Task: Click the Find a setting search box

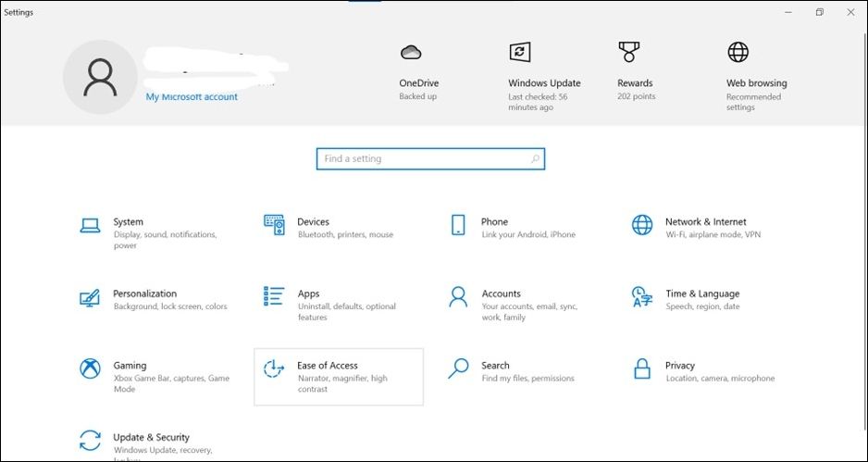Action: pos(429,159)
